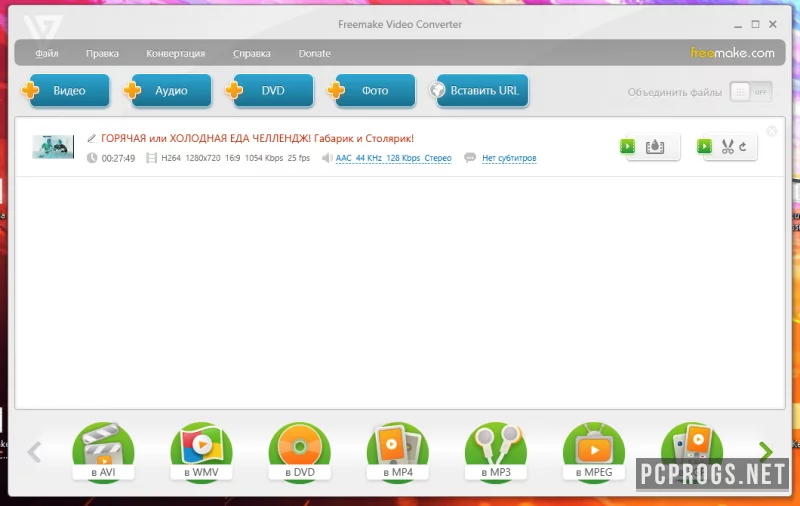The height and width of the screenshot is (506, 800).
Task: Click the duration clock icon
Action: (92, 158)
